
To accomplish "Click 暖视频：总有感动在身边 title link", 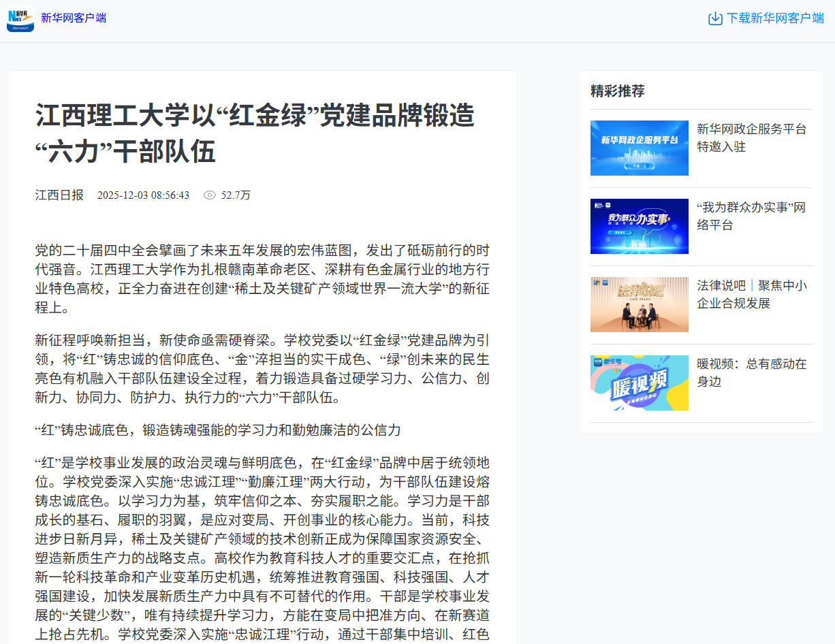I will 751,372.
